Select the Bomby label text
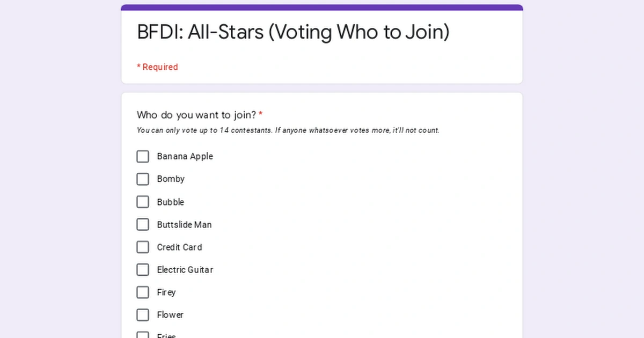The width and height of the screenshot is (644, 338). click(x=171, y=179)
